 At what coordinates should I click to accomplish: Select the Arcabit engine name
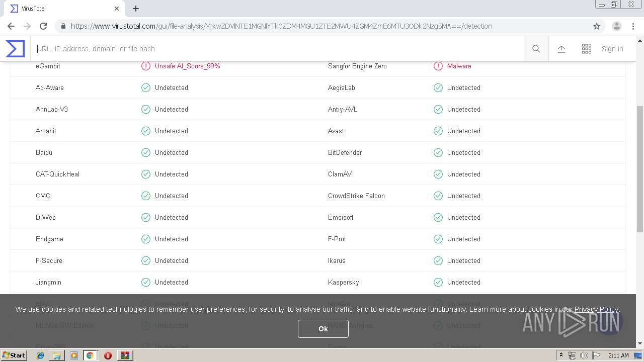pos(46,131)
